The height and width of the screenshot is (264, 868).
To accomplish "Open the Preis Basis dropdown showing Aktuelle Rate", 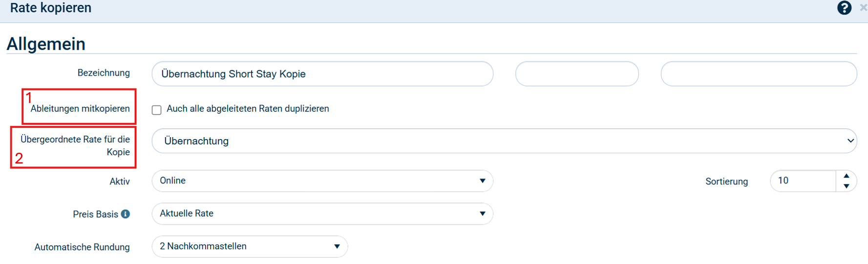I will coord(322,214).
